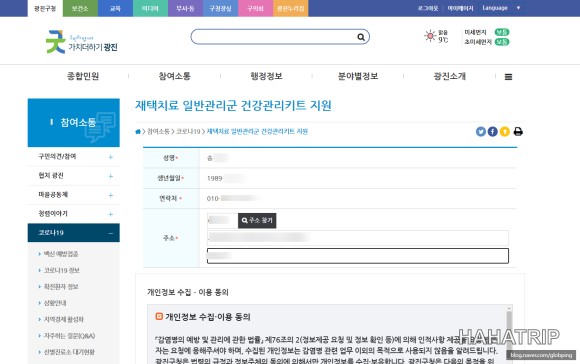Click into the site search field
Screen dimensions: 580x364
tap(274, 37)
